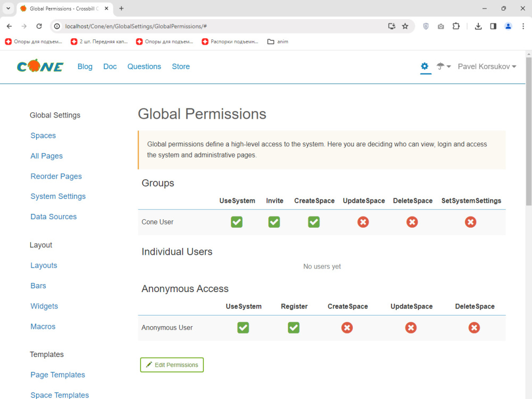The width and height of the screenshot is (532, 399).
Task: Toggle Cone User Invite permission
Action: point(274,222)
